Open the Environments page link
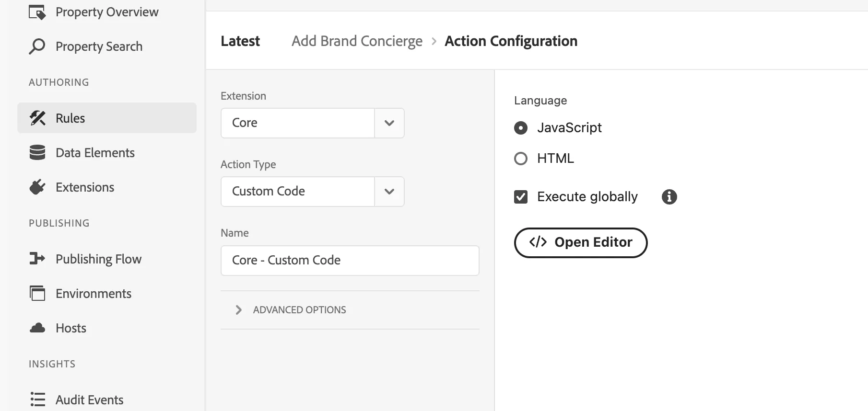The image size is (868, 411). click(x=94, y=294)
